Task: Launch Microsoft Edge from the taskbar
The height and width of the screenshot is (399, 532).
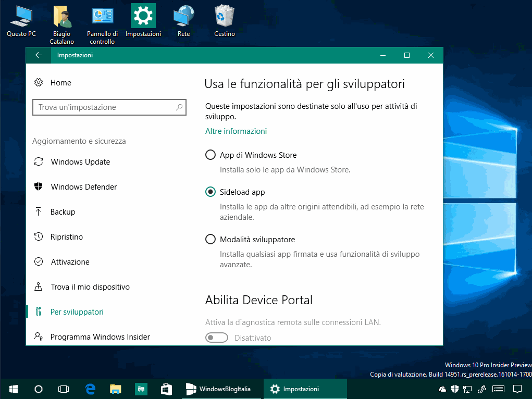Action: tap(90, 389)
